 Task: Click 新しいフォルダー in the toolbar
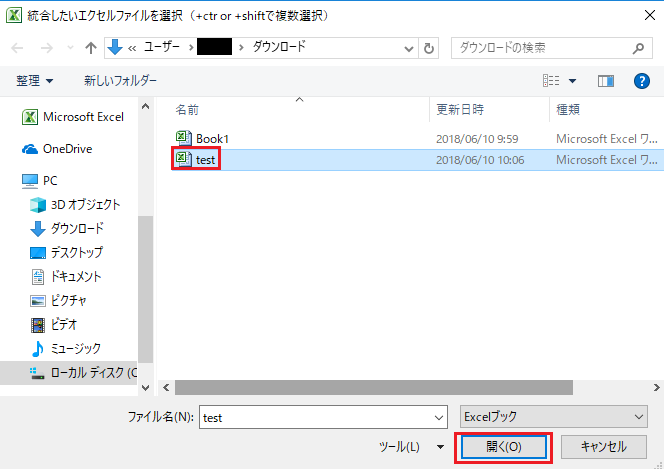(x=120, y=80)
